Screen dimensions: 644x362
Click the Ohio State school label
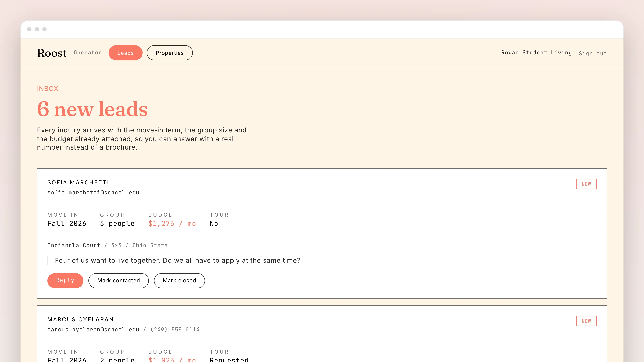pyautogui.click(x=150, y=245)
